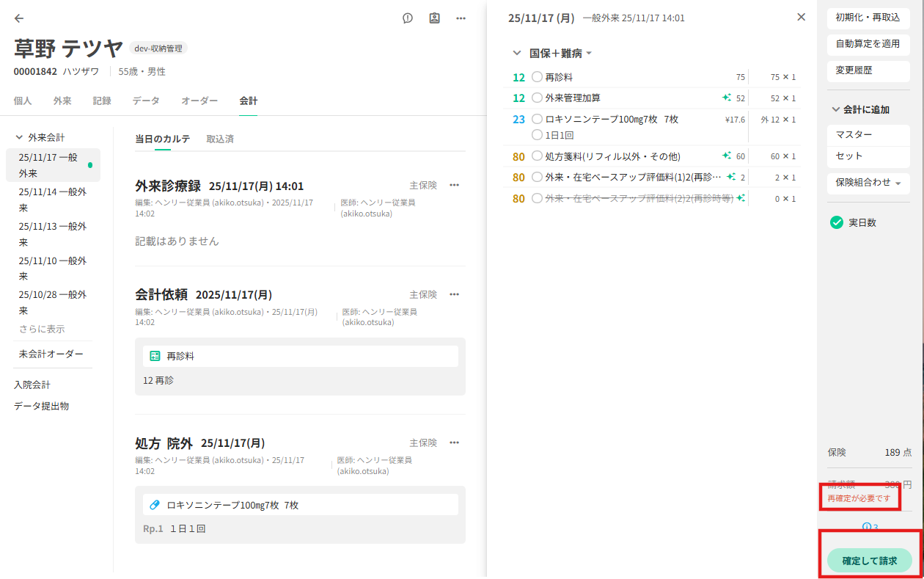This screenshot has width=924, height=579.
Task: Open the 外来診療録 card three-dot menu
Action: [x=455, y=186]
